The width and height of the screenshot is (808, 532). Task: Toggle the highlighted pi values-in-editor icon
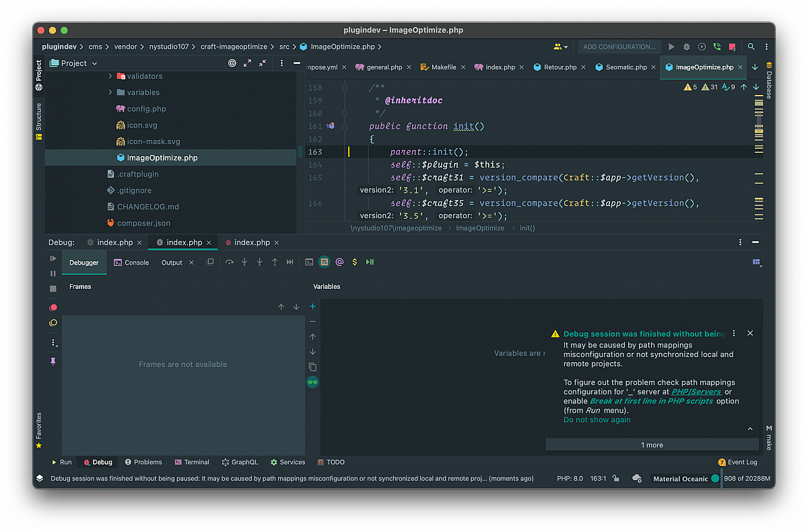[324, 262]
